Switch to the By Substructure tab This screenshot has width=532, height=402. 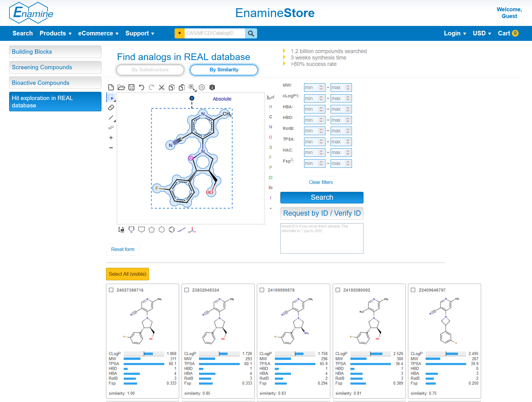pyautogui.click(x=150, y=70)
